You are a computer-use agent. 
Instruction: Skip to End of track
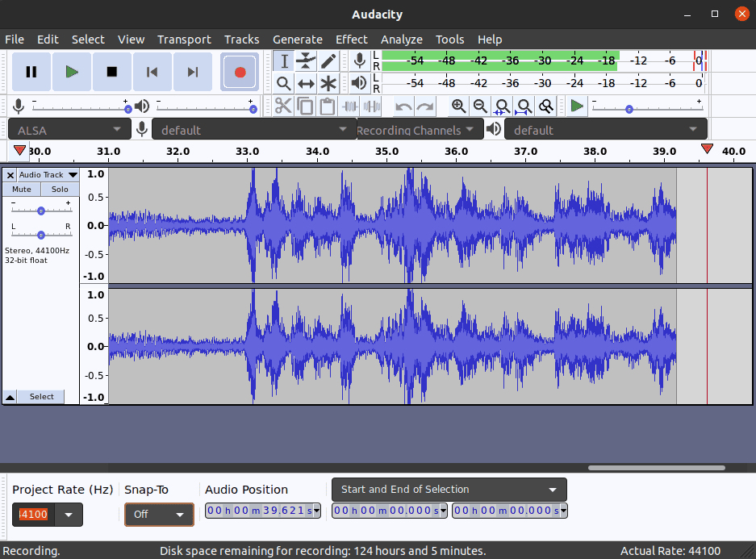click(193, 72)
